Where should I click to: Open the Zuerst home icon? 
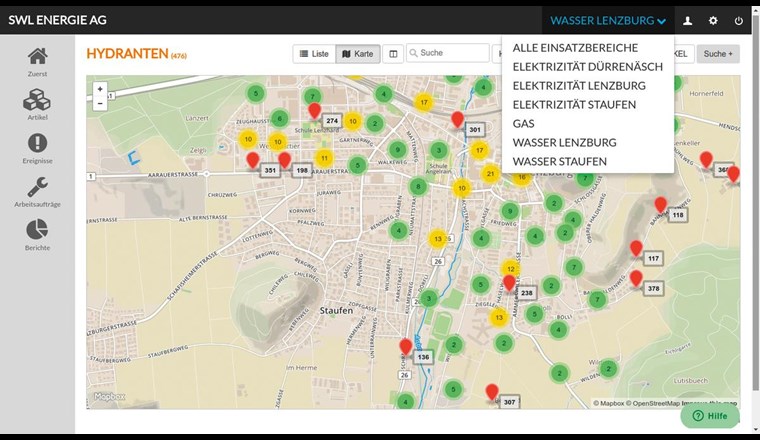(37, 63)
